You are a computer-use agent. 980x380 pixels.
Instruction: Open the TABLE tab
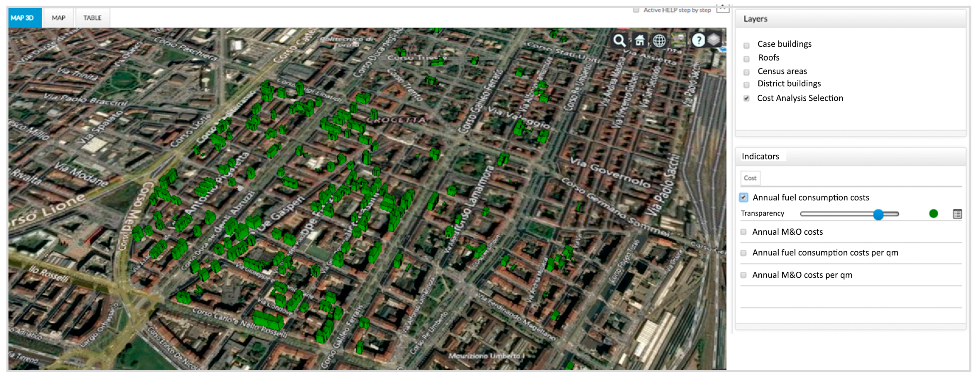92,18
